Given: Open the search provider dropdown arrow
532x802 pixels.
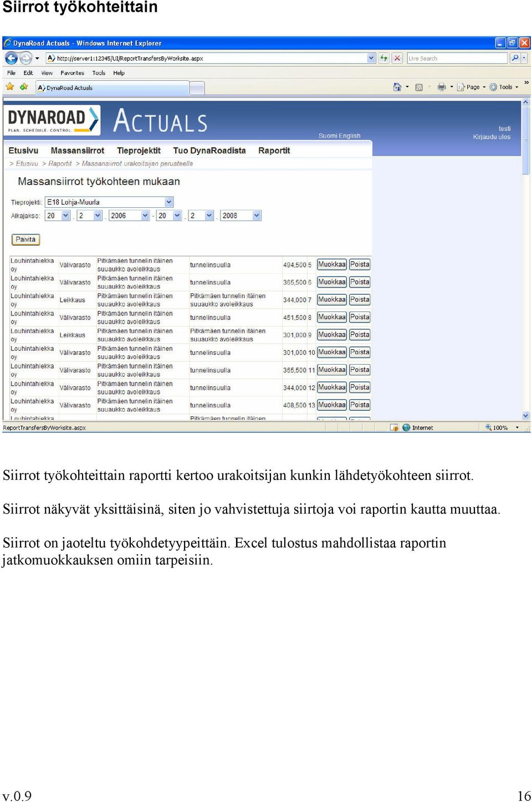Looking at the screenshot, I should click(524, 58).
